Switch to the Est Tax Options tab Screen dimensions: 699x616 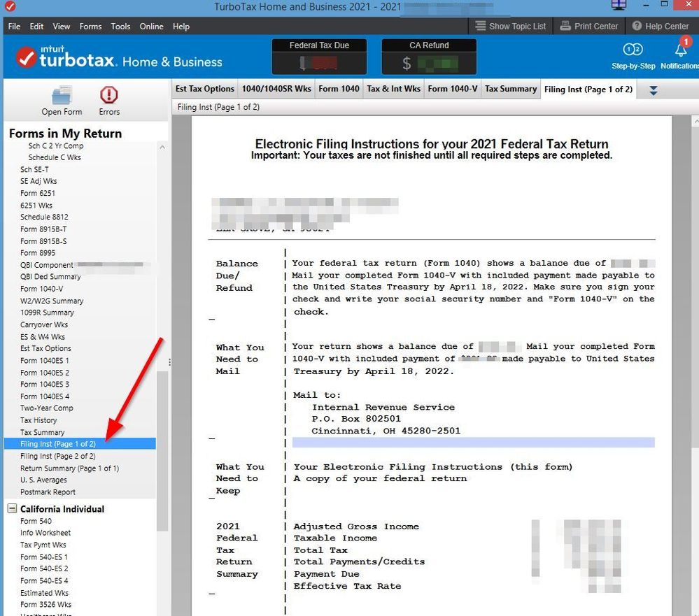point(204,89)
